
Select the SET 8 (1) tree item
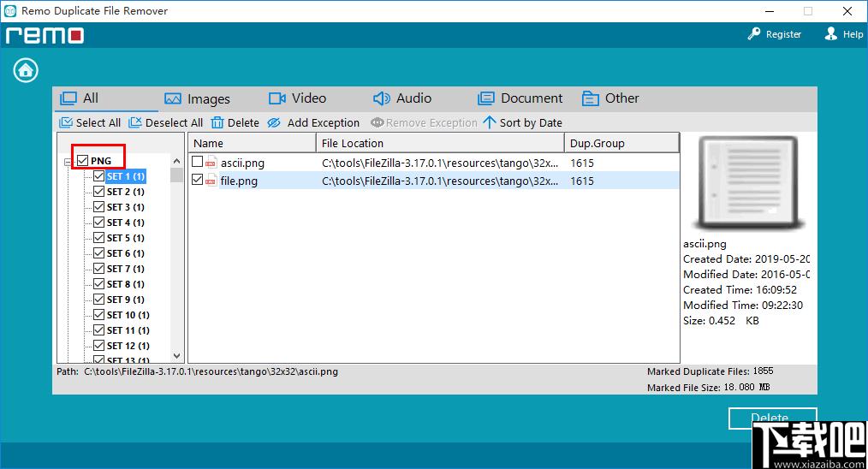(x=126, y=284)
